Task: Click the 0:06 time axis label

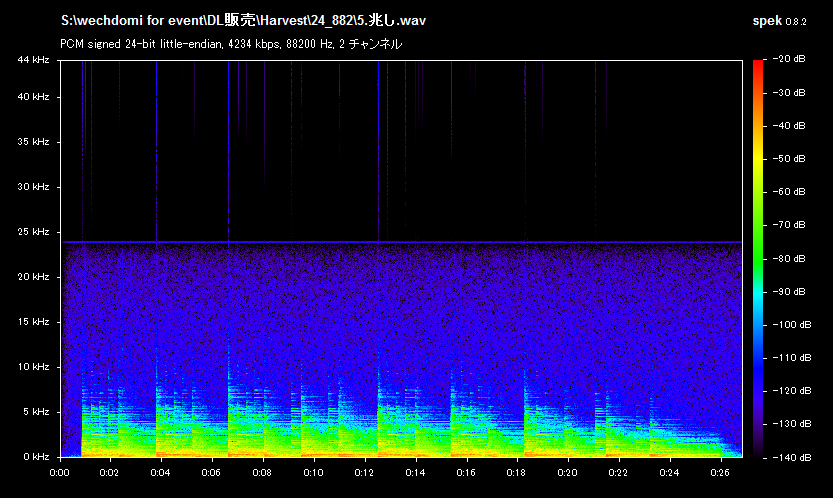Action: (x=211, y=473)
